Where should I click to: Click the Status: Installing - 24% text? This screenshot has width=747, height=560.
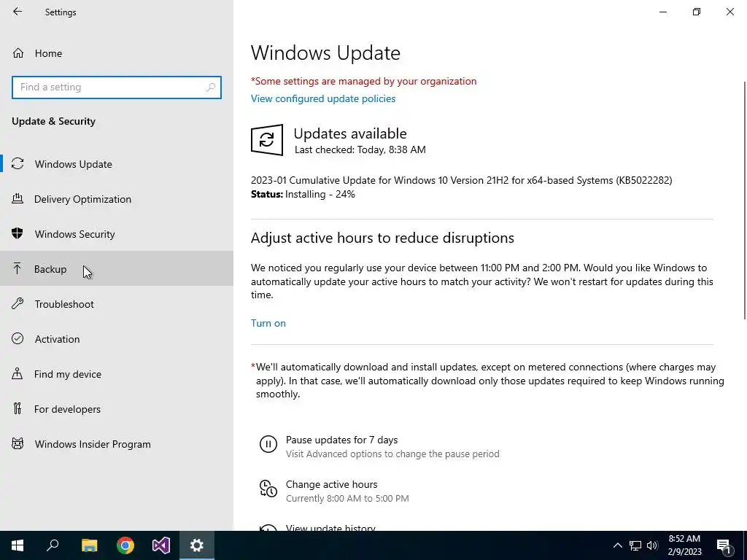tap(303, 194)
